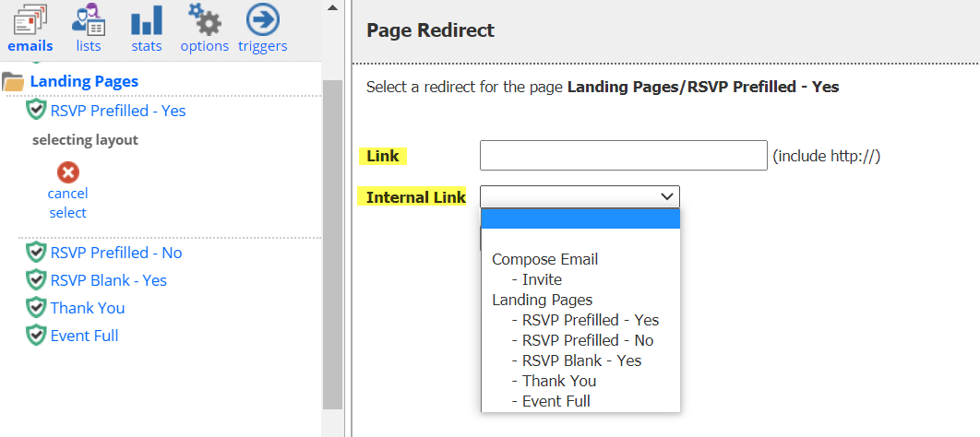The image size is (980, 437).
Task: Open the emails section icon
Action: (x=30, y=20)
